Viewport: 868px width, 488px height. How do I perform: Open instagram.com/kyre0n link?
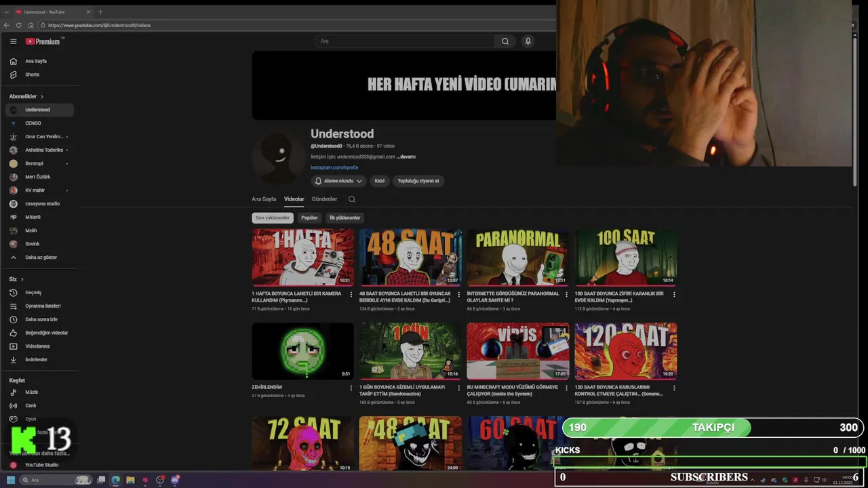point(334,167)
